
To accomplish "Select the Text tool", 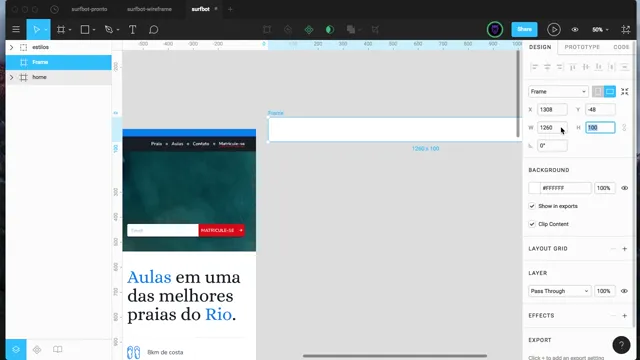I will (132, 29).
